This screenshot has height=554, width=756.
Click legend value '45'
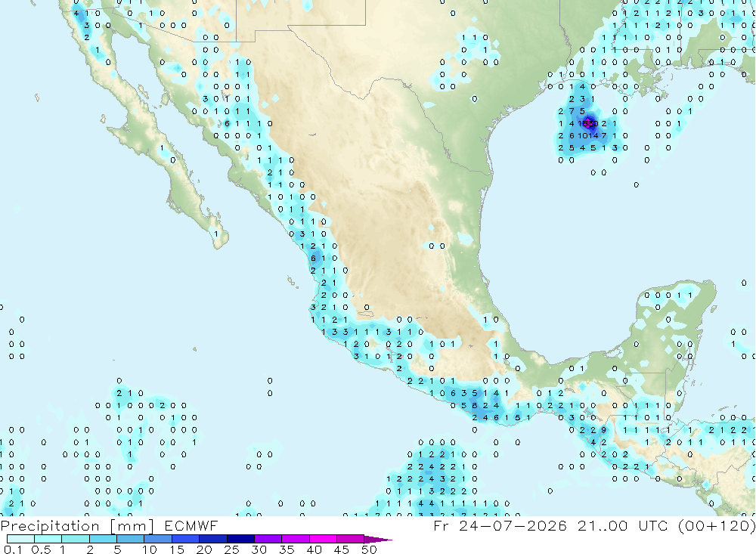coord(342,549)
